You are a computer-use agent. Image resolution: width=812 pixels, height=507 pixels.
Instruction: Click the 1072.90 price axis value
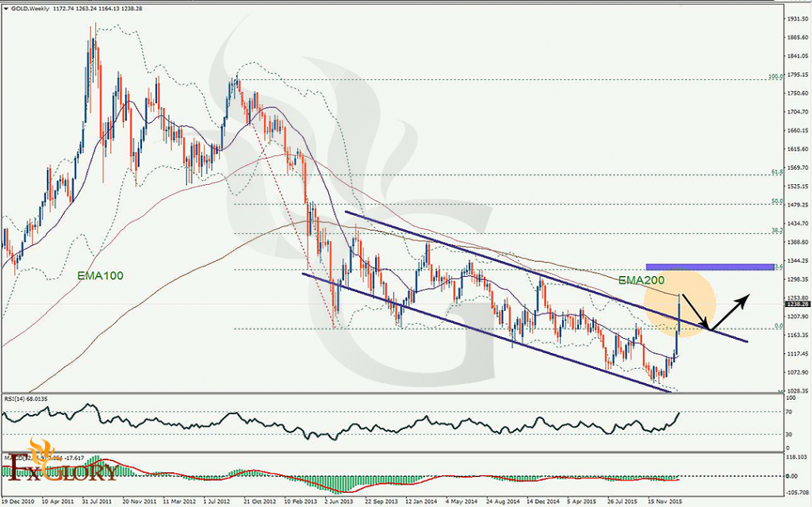(x=798, y=373)
